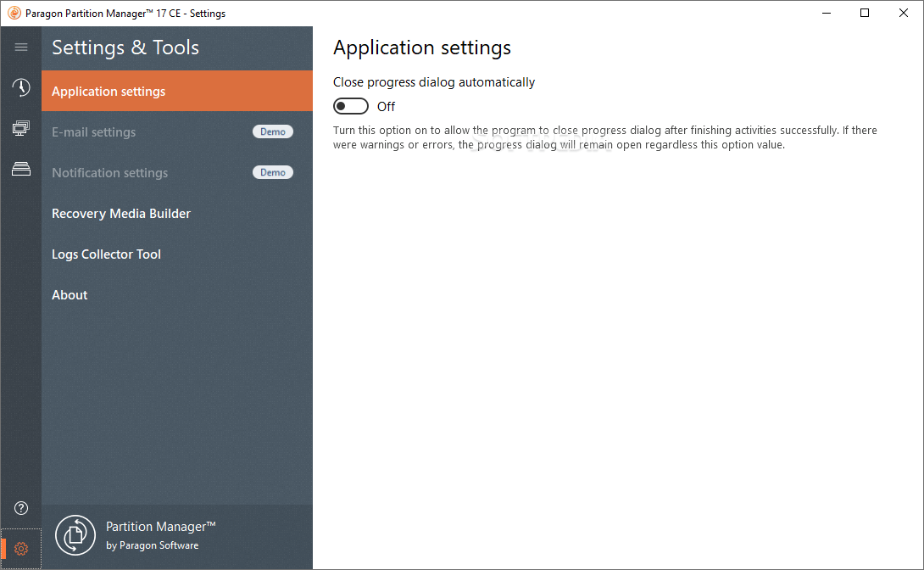Viewport: 924px width, 570px height.
Task: Open Notification settings
Action: [110, 172]
